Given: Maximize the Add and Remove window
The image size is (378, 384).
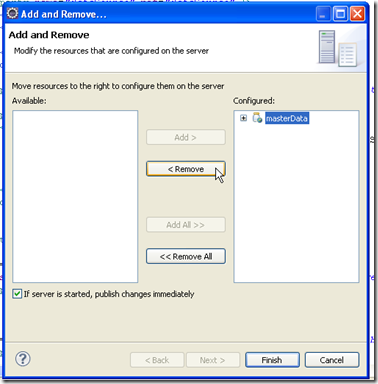Looking at the screenshot, I should (x=340, y=14).
